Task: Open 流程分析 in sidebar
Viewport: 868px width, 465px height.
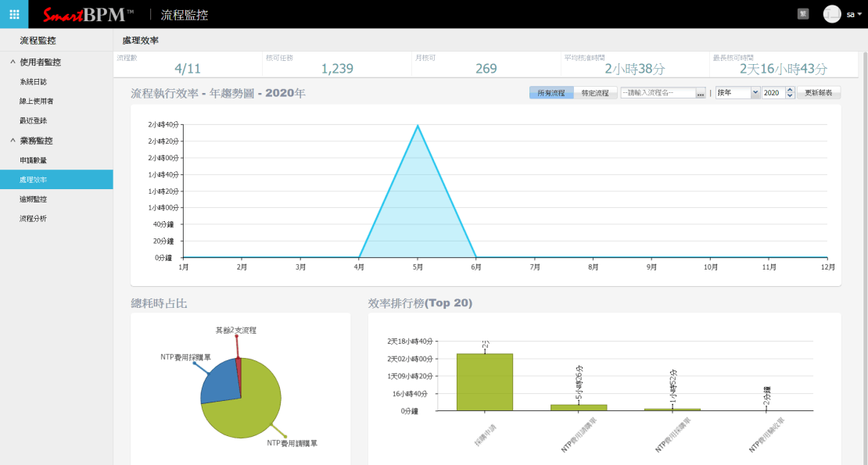Action: tap(33, 218)
